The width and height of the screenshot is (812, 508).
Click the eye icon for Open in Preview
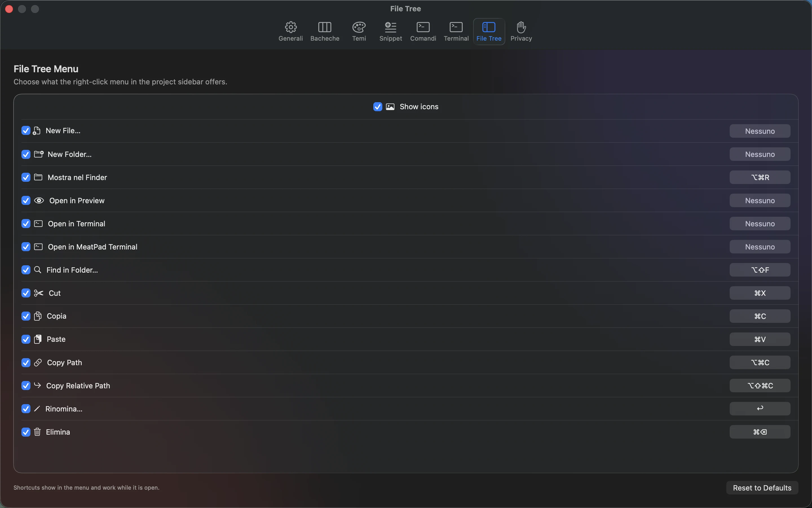(x=39, y=200)
